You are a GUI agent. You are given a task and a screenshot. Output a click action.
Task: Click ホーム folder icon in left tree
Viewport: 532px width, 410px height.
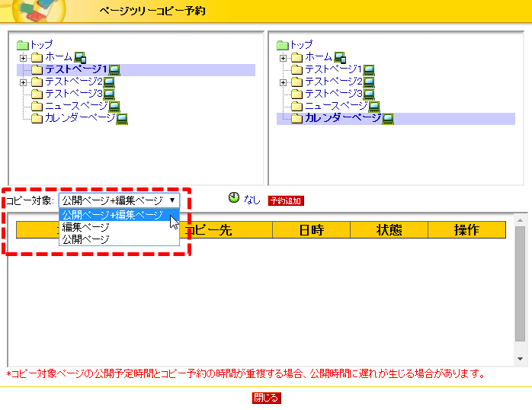click(37, 58)
